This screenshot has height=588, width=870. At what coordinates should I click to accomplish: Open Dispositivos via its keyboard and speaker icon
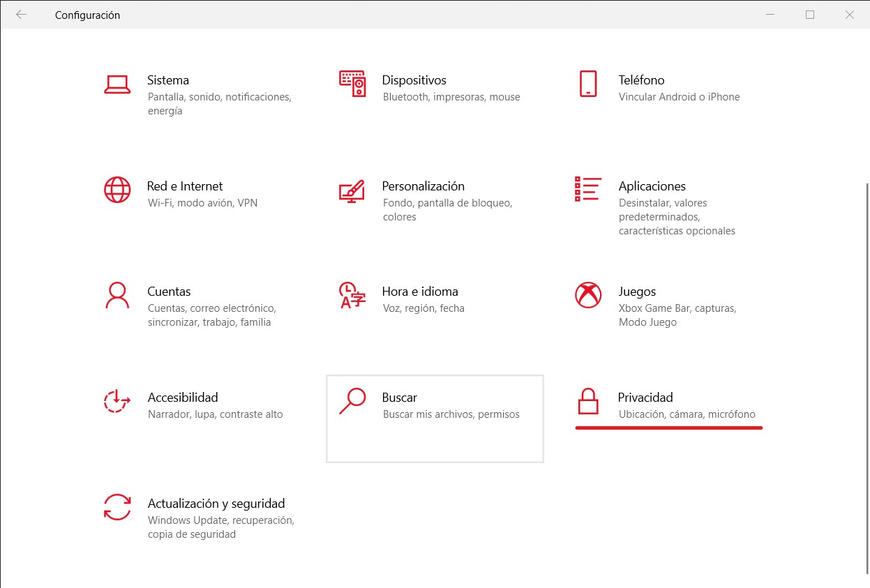352,84
